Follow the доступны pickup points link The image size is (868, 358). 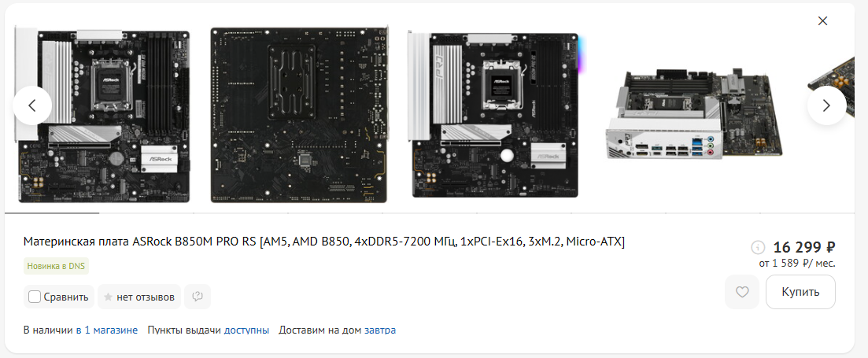tap(246, 330)
